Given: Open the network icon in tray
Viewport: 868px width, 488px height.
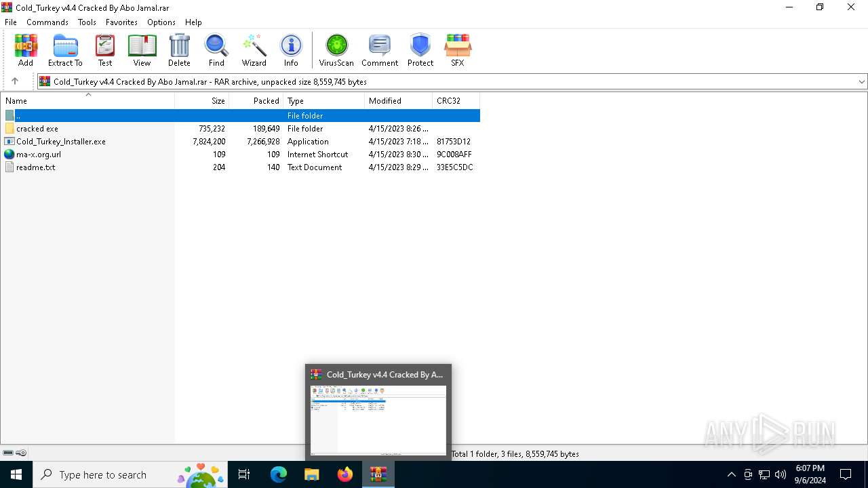Looking at the screenshot, I should pyautogui.click(x=764, y=474).
